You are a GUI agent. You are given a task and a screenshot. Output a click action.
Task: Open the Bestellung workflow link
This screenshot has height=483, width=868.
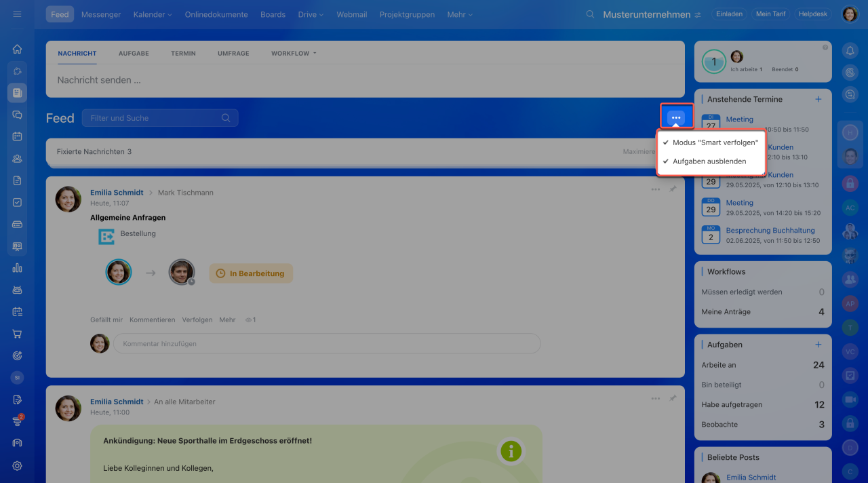pos(138,233)
